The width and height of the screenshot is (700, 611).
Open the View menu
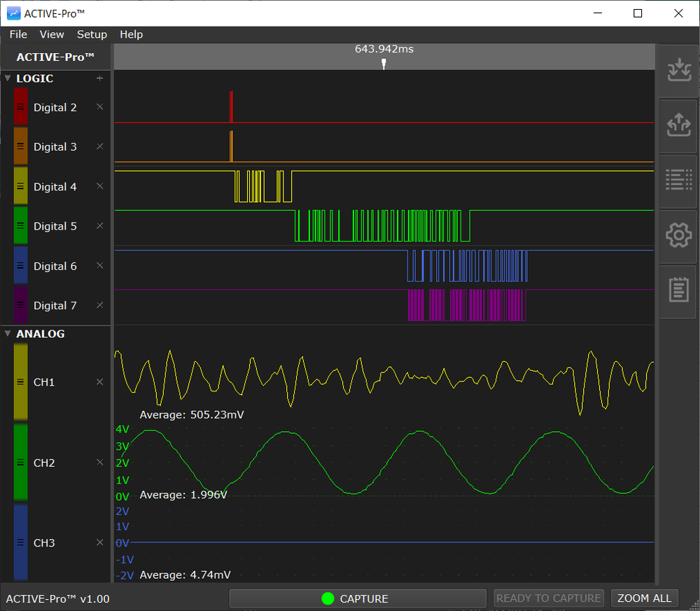[52, 34]
